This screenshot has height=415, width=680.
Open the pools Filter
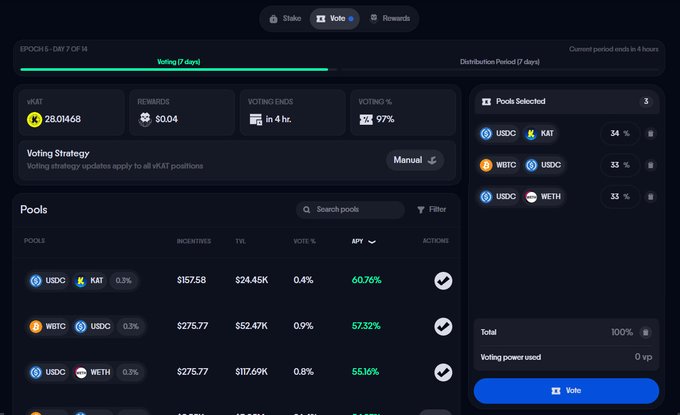point(432,209)
